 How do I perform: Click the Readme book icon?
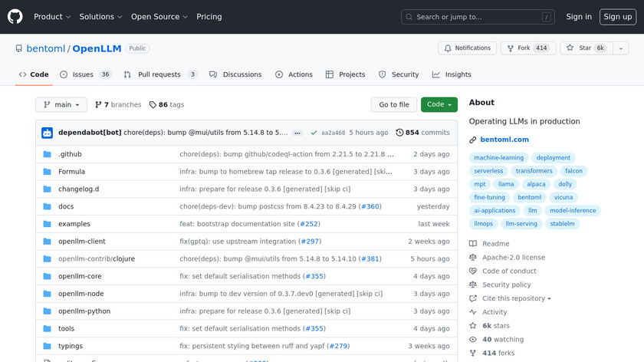coord(473,244)
